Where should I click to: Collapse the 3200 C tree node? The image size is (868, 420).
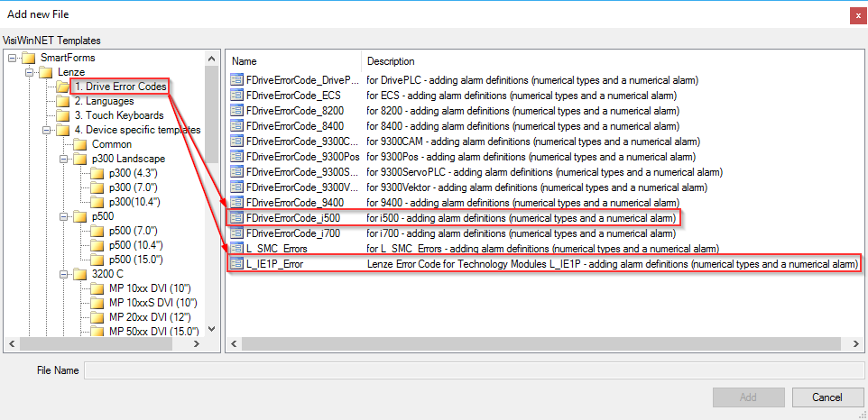click(64, 274)
